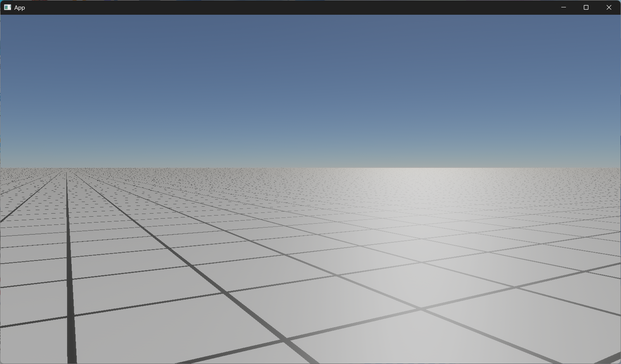This screenshot has width=621, height=364.
Task: Click the pale sky band just above the horizon
Action: (310, 161)
